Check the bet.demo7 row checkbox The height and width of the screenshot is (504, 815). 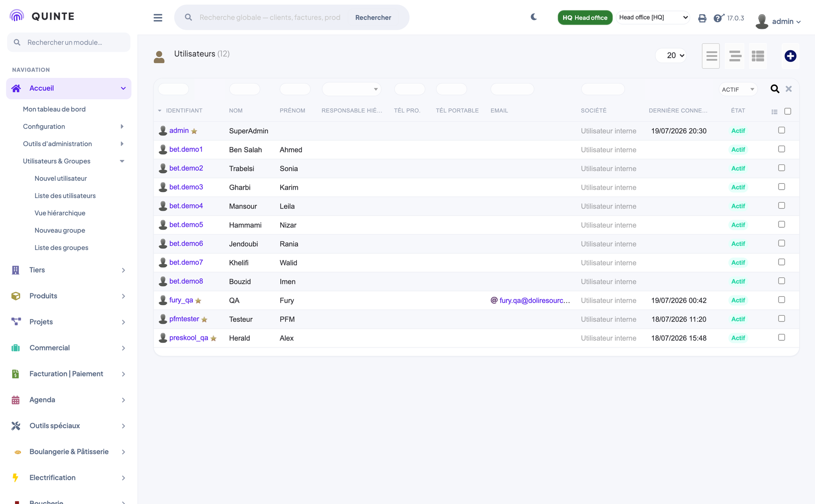tap(781, 262)
